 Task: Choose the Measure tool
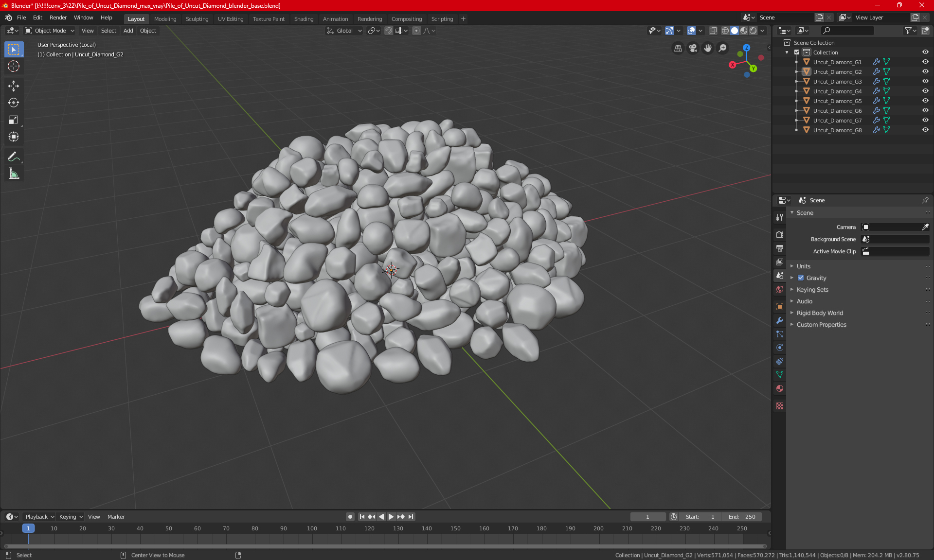[14, 174]
